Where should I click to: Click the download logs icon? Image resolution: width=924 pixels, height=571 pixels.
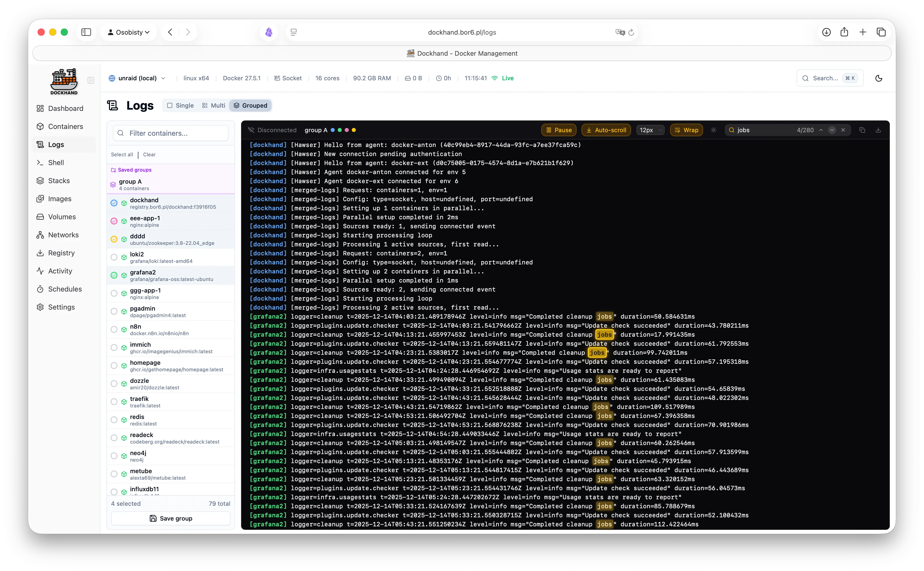pos(878,130)
